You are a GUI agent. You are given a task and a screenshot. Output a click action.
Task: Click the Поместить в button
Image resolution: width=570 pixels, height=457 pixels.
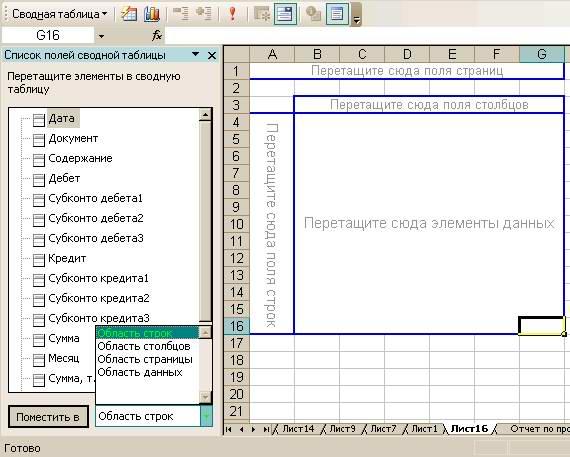(48, 417)
